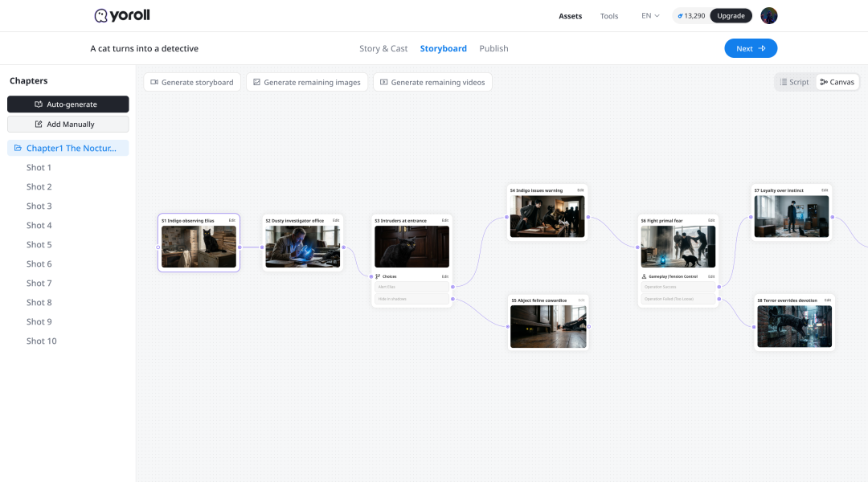Open S2 Dusty investigator office thumbnail

point(303,247)
